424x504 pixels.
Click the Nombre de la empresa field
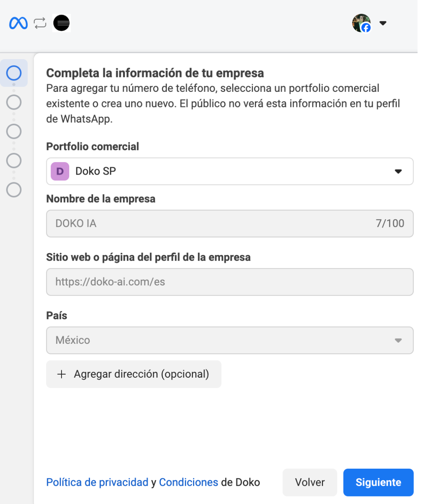229,224
